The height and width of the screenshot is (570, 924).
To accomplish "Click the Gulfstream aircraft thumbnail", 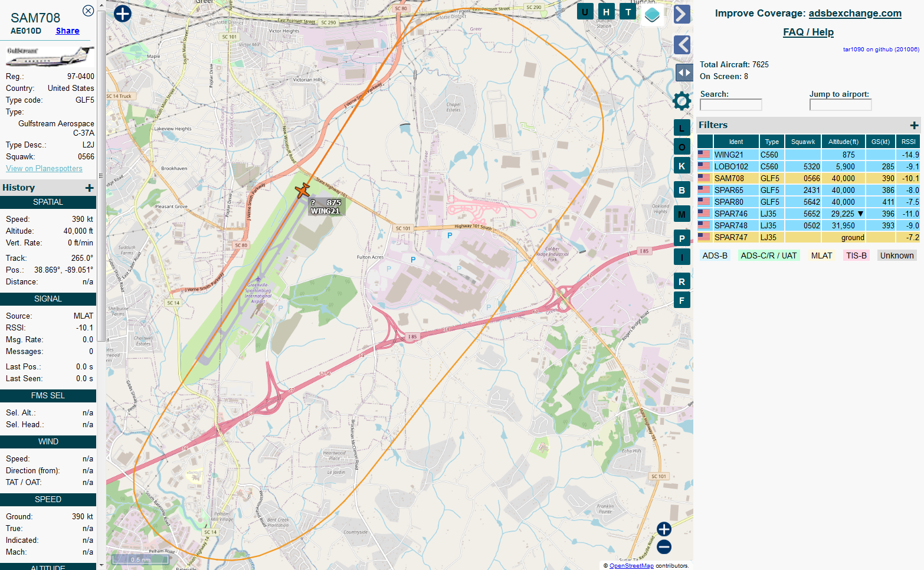I will [x=50, y=57].
